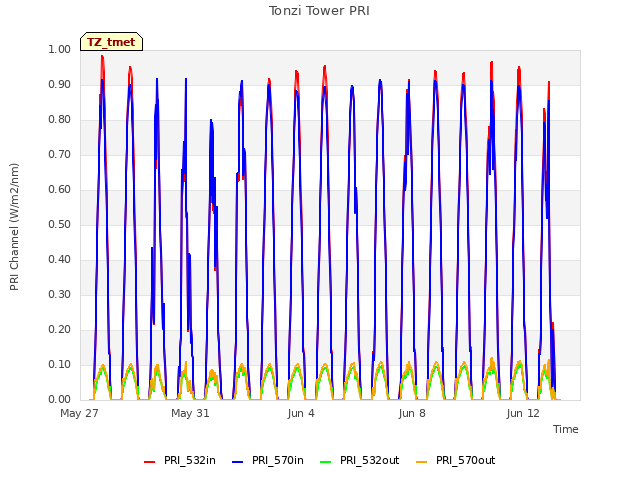Click the 0.70 y-axis tick label
Screen dimensions: 640x480
click(x=60, y=155)
